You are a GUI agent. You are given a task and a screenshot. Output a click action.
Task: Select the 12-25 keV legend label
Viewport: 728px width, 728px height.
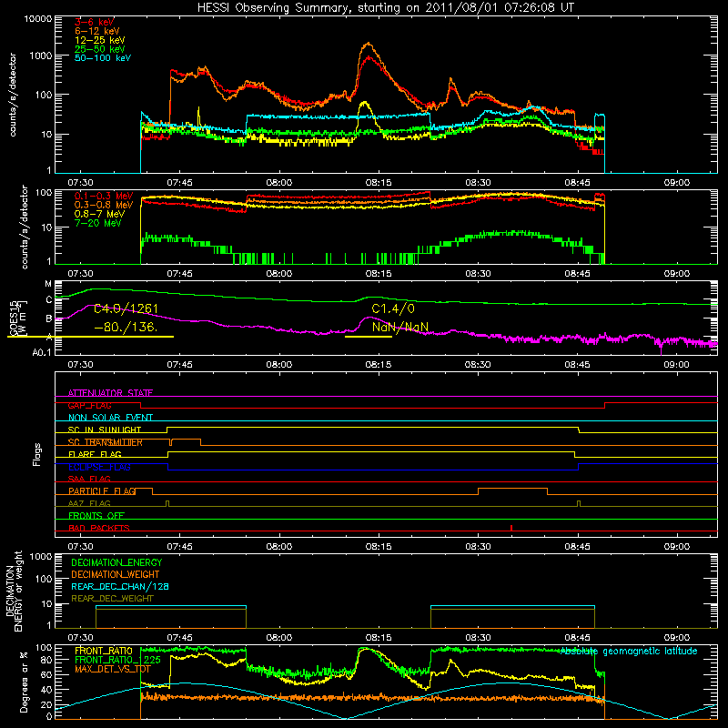click(100, 40)
